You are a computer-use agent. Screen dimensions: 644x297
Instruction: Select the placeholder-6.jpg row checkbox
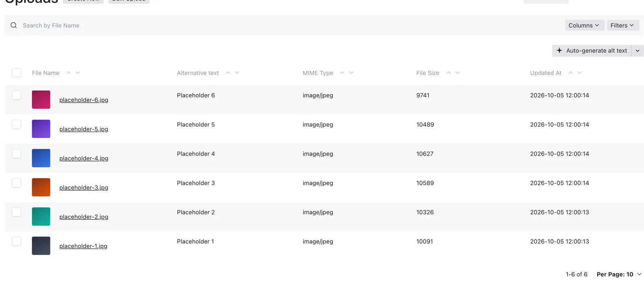pyautogui.click(x=17, y=95)
